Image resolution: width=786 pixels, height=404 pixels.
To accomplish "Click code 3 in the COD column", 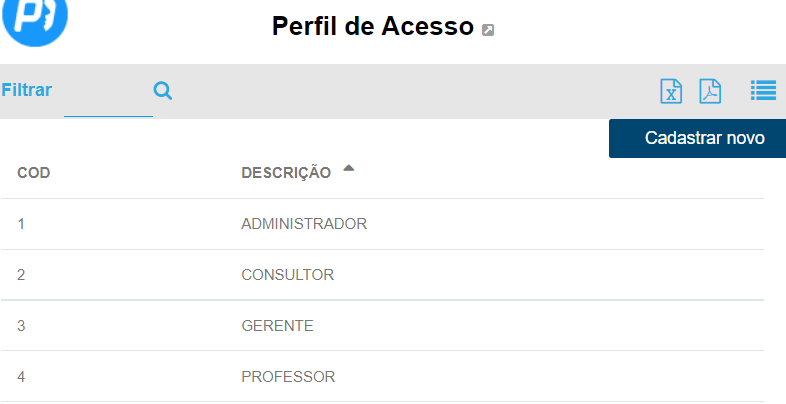I will coord(22,326).
